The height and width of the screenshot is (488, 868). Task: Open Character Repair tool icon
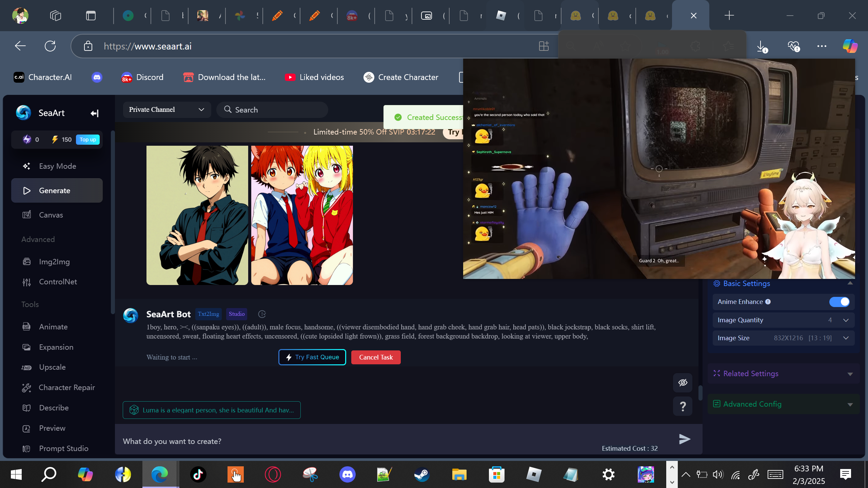coord(26,388)
